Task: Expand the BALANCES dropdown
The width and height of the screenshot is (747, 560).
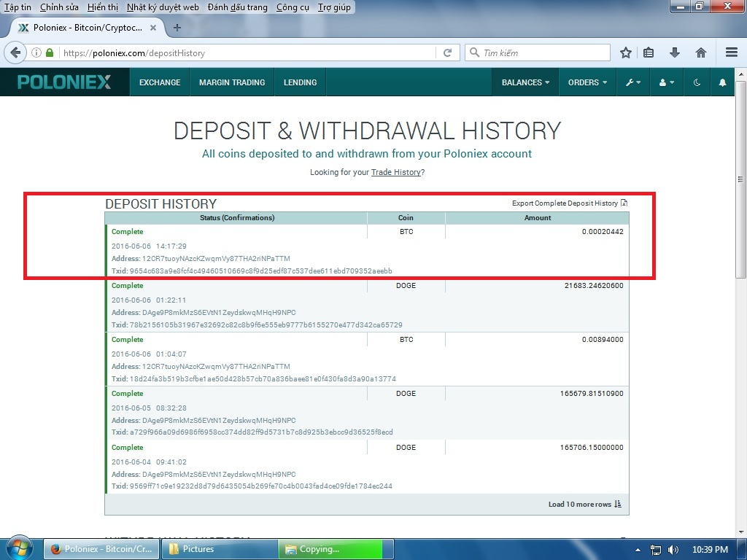Action: (x=525, y=82)
